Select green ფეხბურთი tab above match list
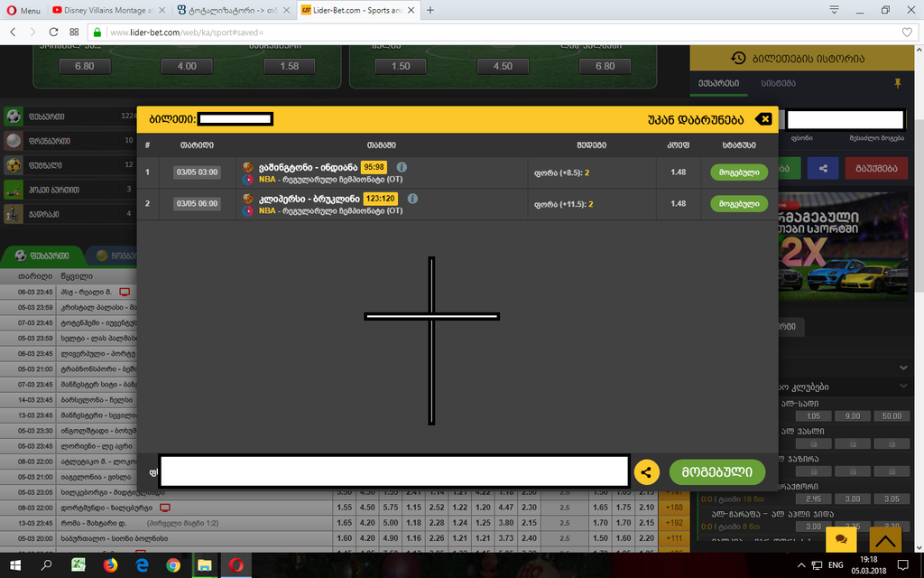The width and height of the screenshot is (924, 578). [43, 256]
